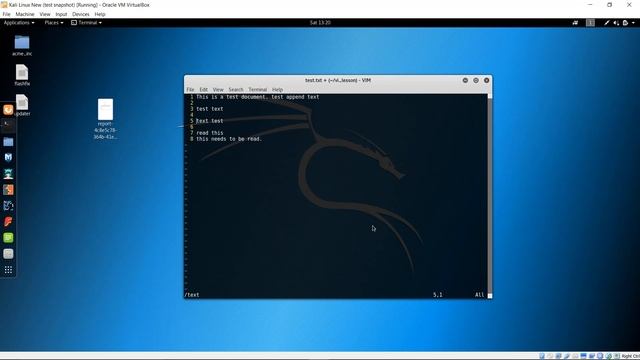Click the clock showing Sat 13:20

tap(320, 23)
